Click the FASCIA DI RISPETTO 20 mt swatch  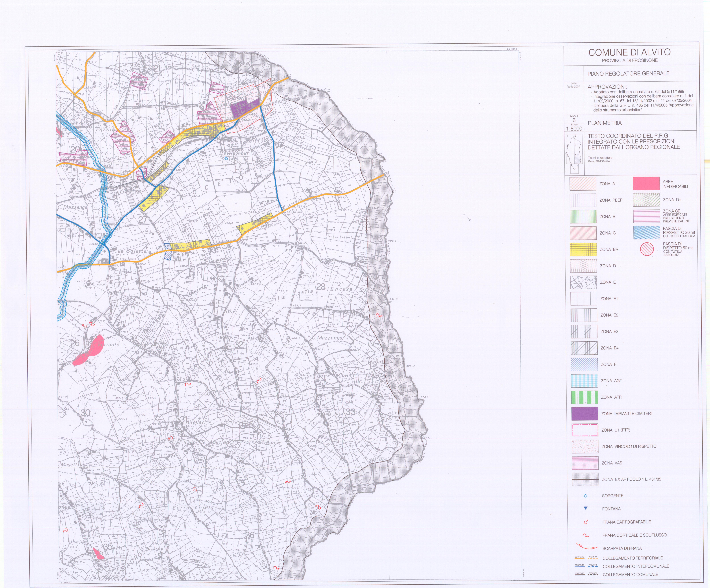pos(647,233)
